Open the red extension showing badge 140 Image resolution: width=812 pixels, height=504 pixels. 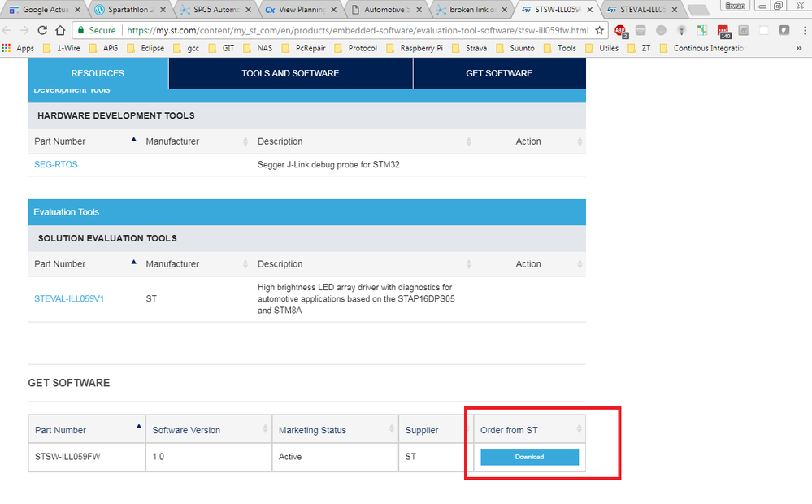(723, 31)
